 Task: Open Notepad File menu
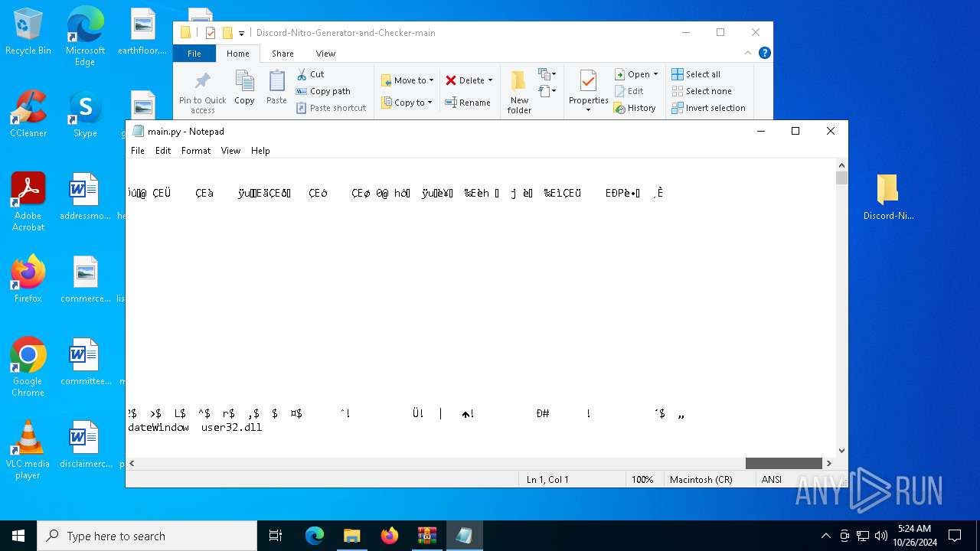click(x=138, y=151)
